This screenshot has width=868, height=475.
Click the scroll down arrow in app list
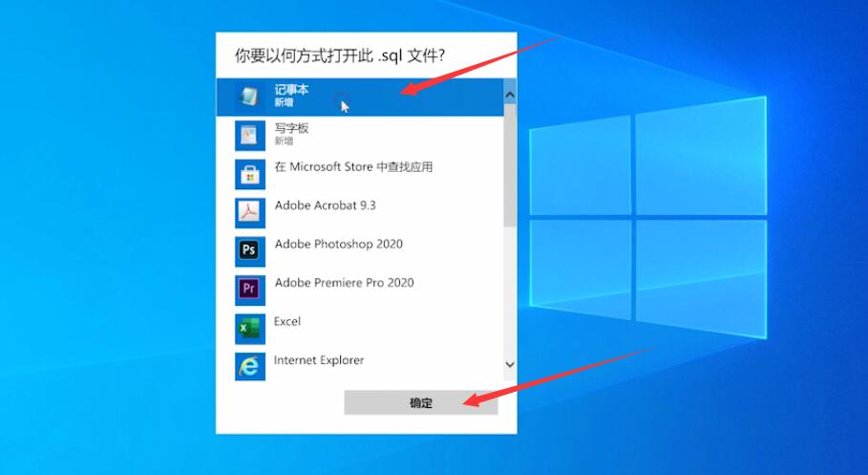coord(510,364)
